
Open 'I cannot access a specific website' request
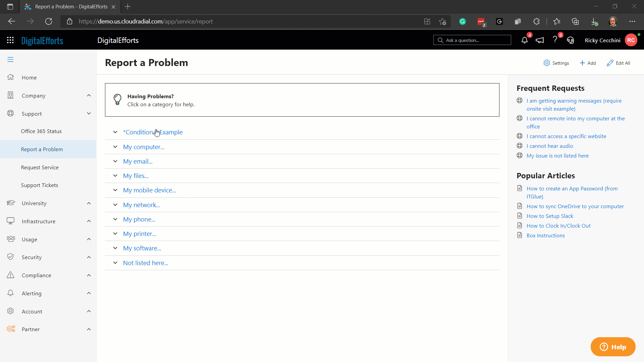pyautogui.click(x=566, y=136)
